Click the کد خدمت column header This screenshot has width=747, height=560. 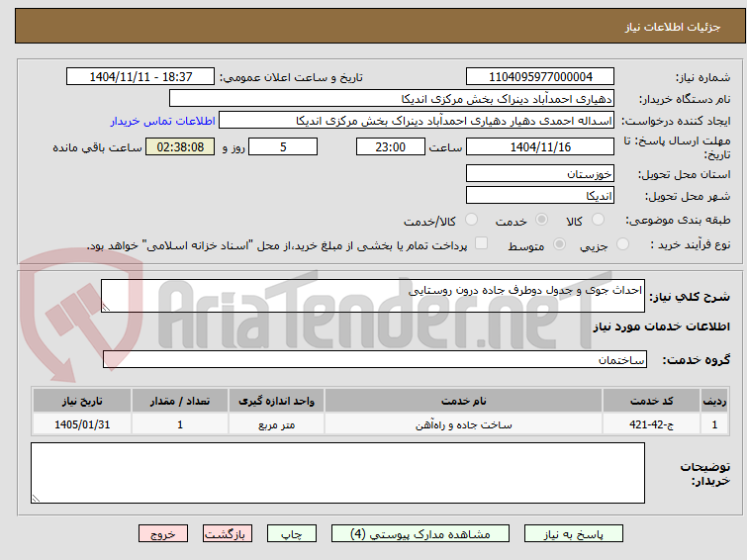651,401
